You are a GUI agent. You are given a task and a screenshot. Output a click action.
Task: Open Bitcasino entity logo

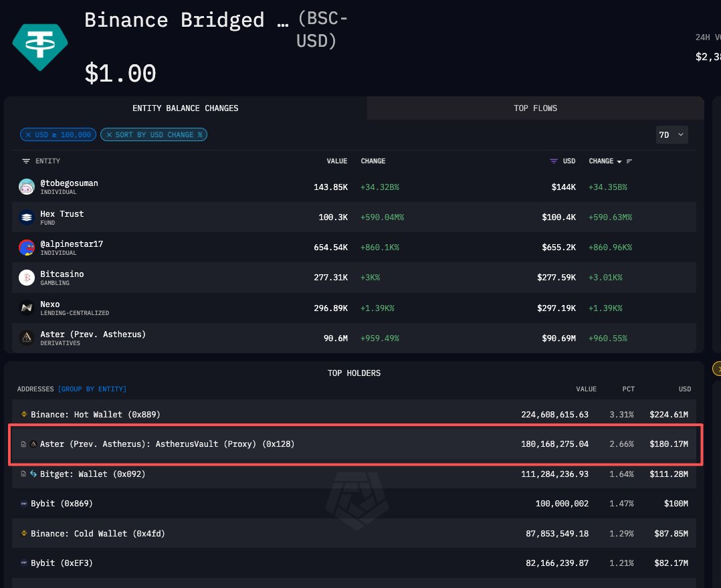click(27, 278)
